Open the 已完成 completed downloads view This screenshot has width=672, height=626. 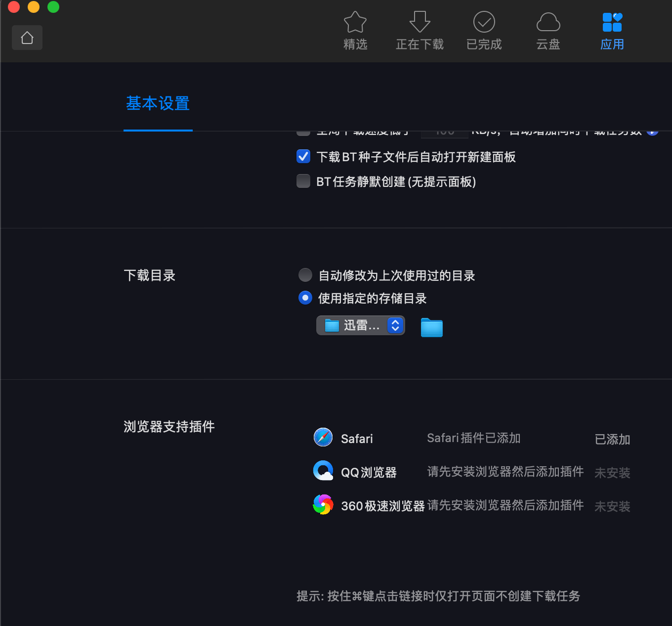click(484, 30)
